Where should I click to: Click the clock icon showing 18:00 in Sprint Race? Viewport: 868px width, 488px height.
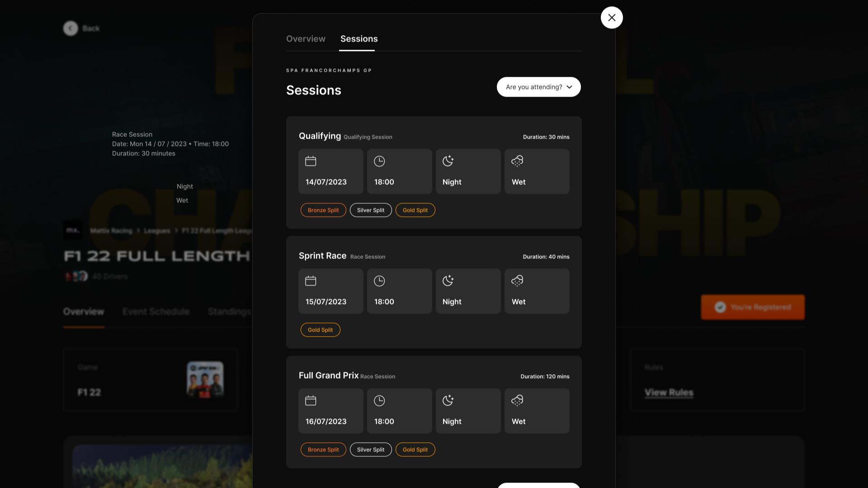(379, 281)
